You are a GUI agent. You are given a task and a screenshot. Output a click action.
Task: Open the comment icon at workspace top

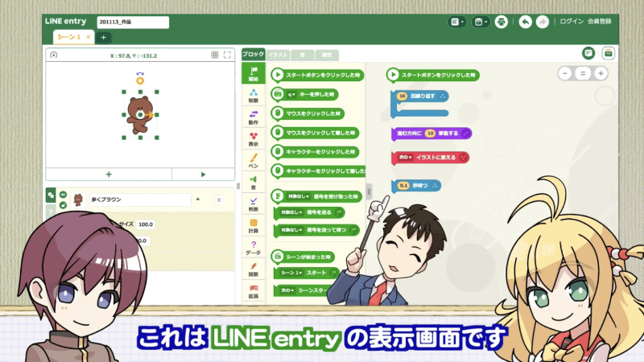(x=588, y=53)
